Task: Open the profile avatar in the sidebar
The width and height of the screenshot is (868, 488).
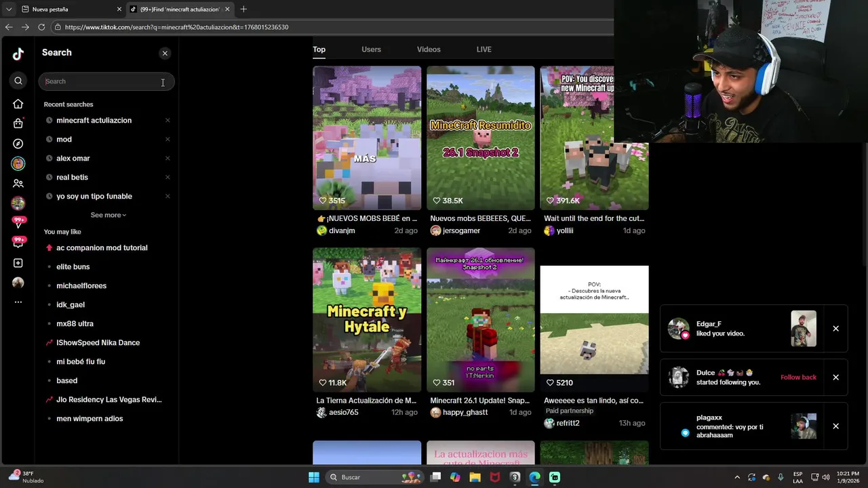Action: 18,283
